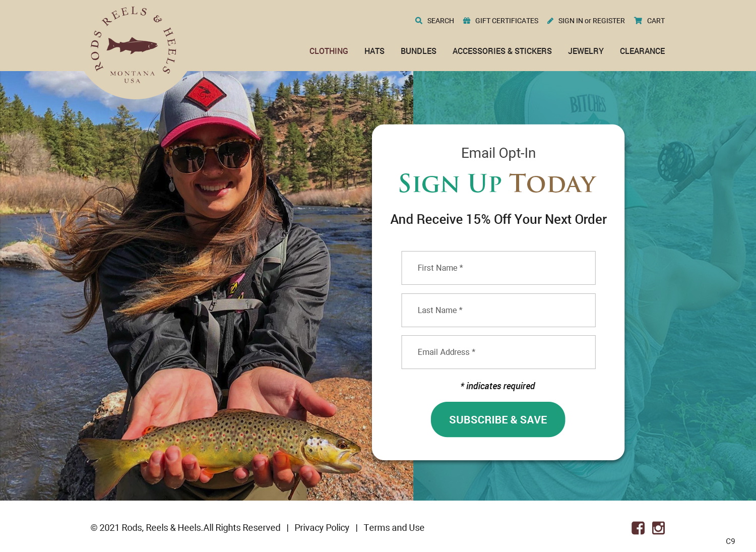This screenshot has width=756, height=552.
Task: Click into the Last Name field
Action: click(x=498, y=310)
